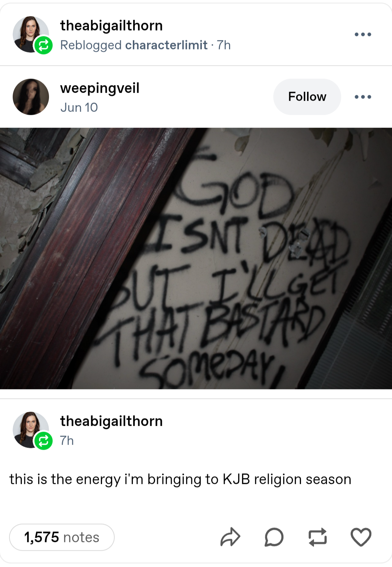Open the characterlimit blog link
392x567 pixels.
pos(166,45)
